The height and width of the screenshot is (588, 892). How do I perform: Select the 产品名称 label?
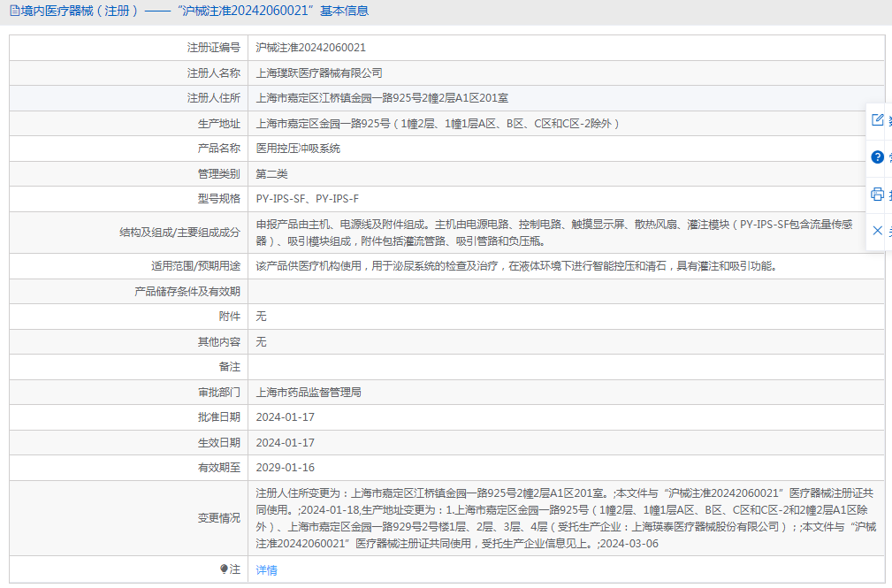(x=219, y=149)
